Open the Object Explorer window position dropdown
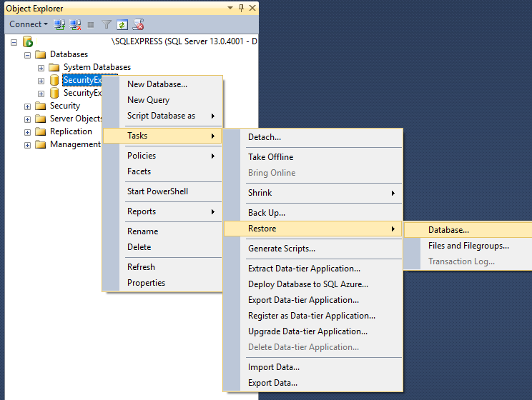The height and width of the screenshot is (400, 532). coord(230,8)
